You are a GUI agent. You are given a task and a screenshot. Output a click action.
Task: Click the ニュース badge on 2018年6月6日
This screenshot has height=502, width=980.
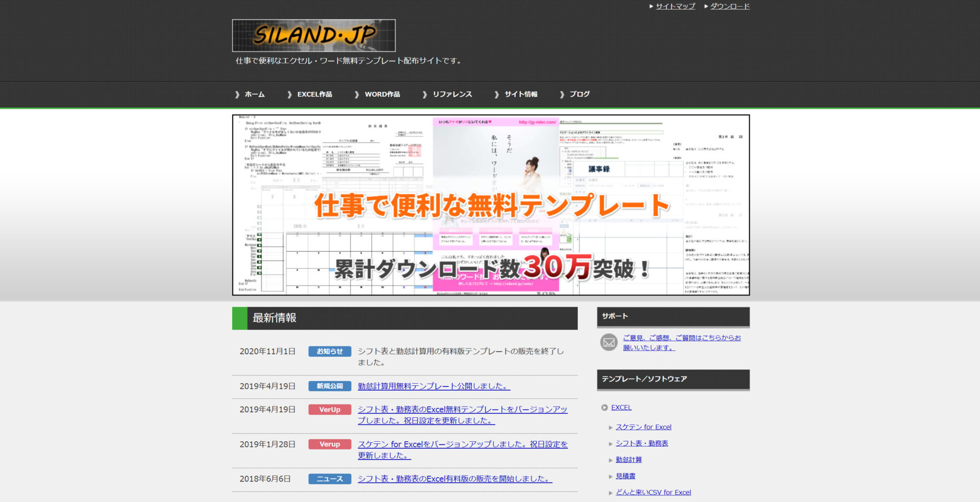pos(329,479)
